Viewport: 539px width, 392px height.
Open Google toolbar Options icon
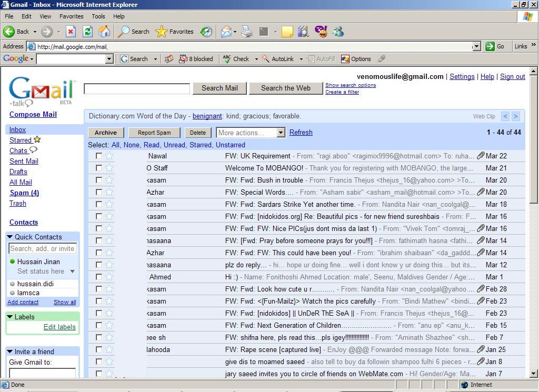tap(345, 59)
